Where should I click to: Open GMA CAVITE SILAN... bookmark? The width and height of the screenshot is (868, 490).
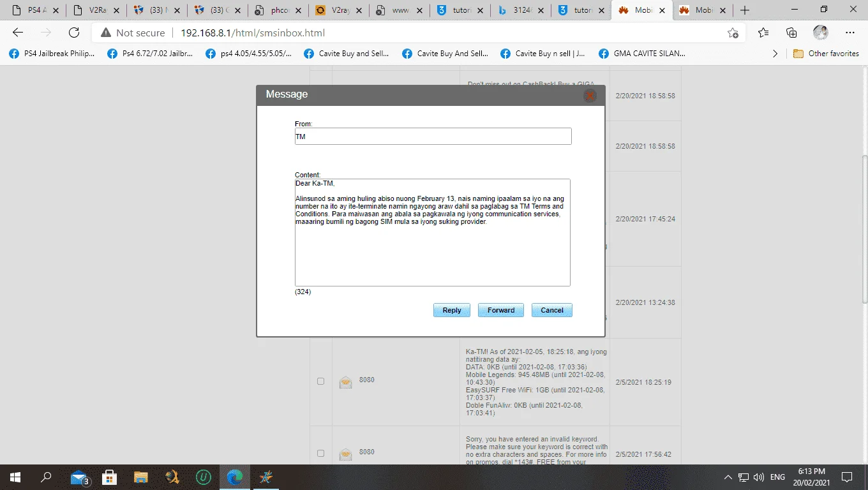pos(642,54)
